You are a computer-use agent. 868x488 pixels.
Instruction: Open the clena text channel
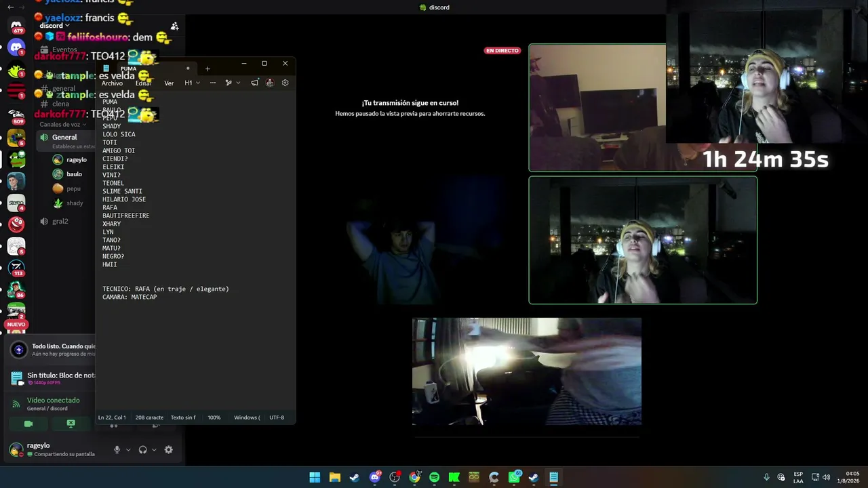coord(60,104)
